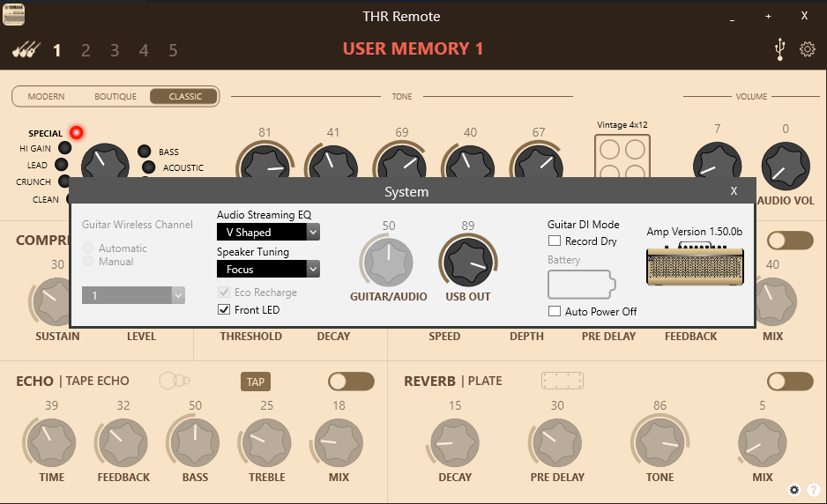The image size is (827, 504).
Task: Click the AUDIO VOL knob
Action: tap(786, 166)
